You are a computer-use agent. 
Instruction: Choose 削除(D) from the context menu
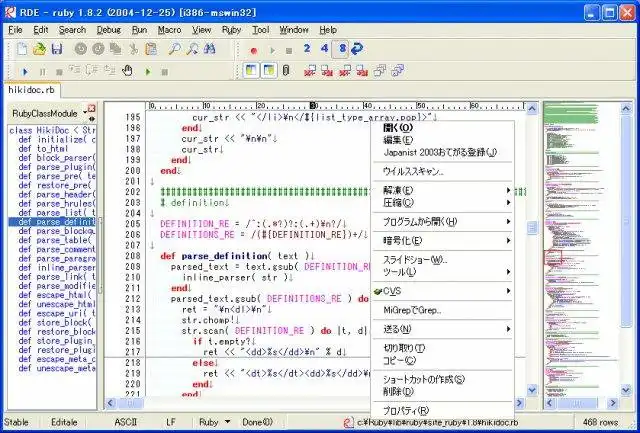[442, 392]
